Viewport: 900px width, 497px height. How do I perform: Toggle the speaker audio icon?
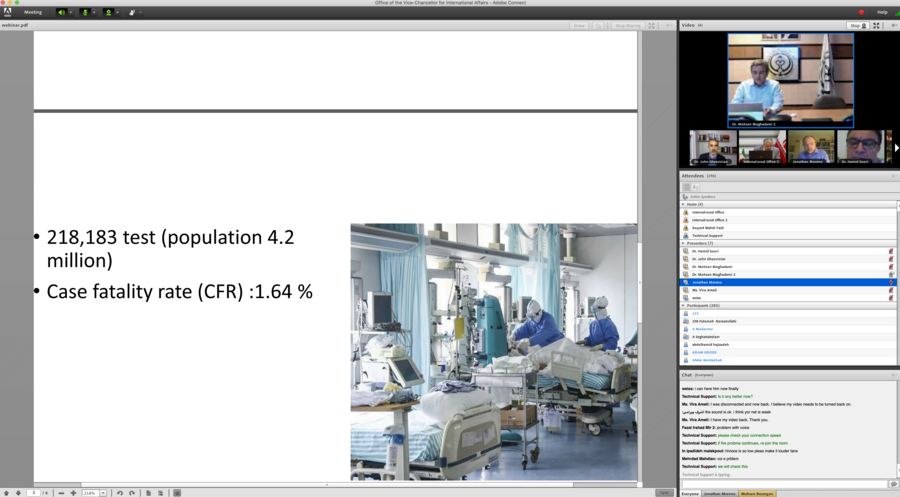[x=61, y=12]
